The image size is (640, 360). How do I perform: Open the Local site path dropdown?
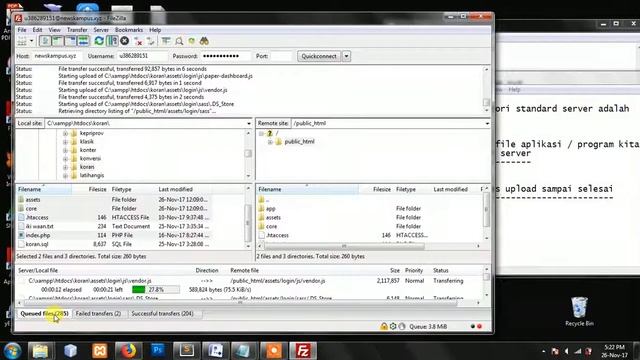(249, 123)
